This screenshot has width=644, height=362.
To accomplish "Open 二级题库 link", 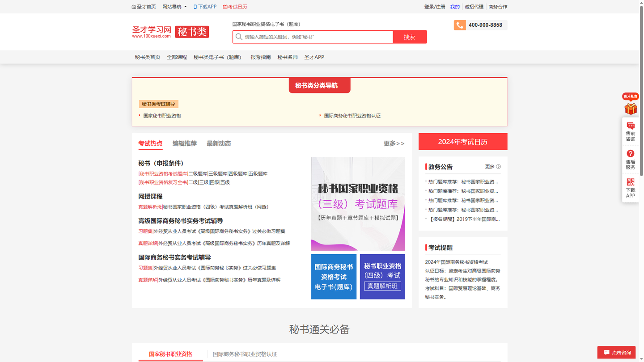I will 198,174.
